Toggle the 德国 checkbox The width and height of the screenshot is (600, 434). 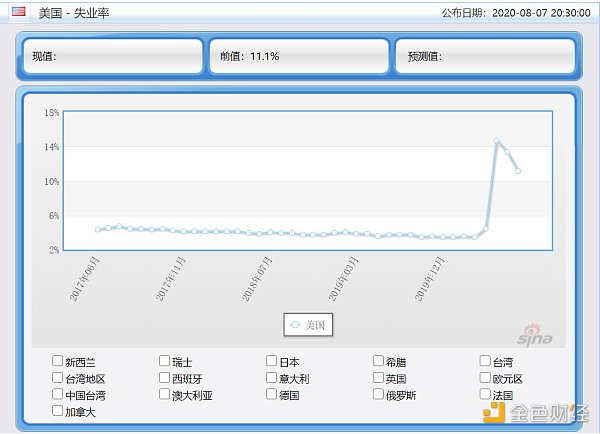point(272,395)
